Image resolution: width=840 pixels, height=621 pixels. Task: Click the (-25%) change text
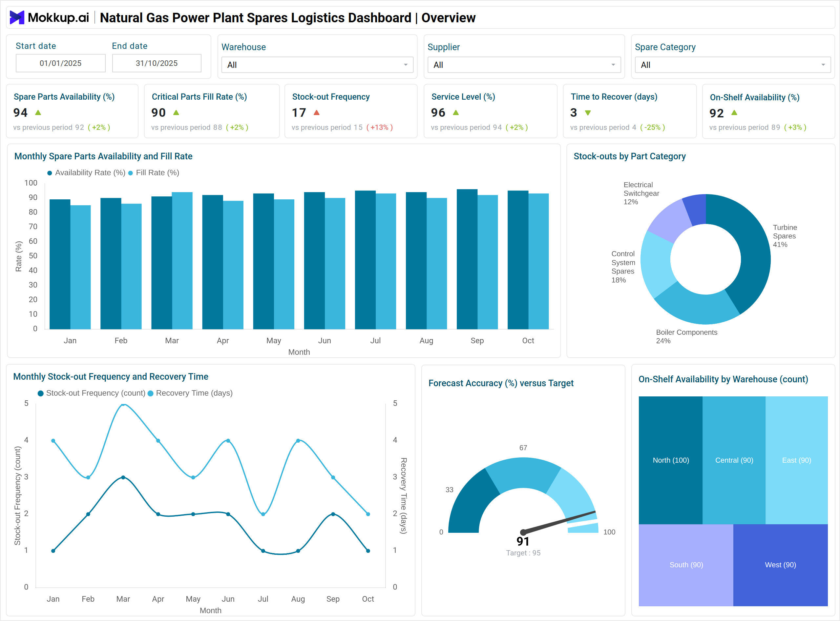[x=652, y=128]
